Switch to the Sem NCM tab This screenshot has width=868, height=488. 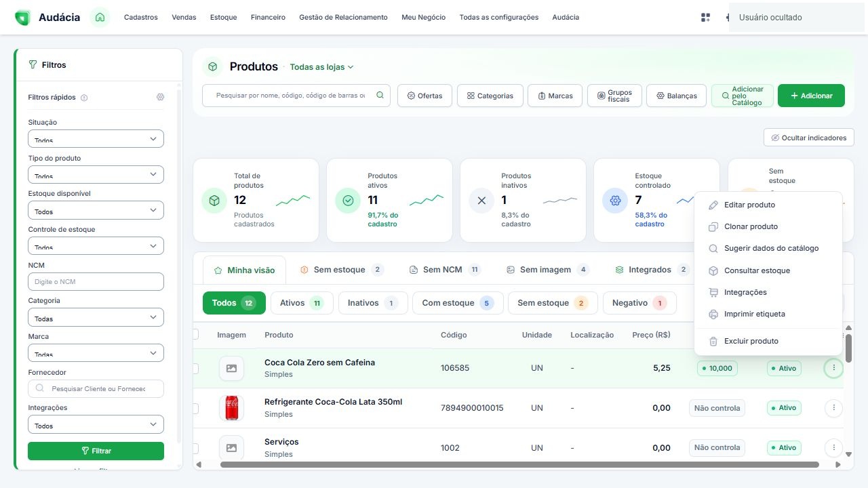click(x=445, y=270)
